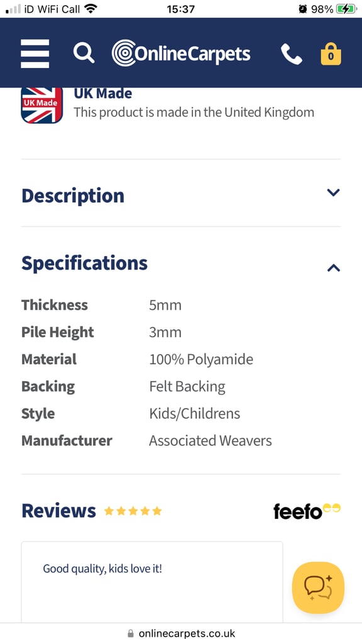
Task: Tap the Description section heading
Action: tap(73, 196)
